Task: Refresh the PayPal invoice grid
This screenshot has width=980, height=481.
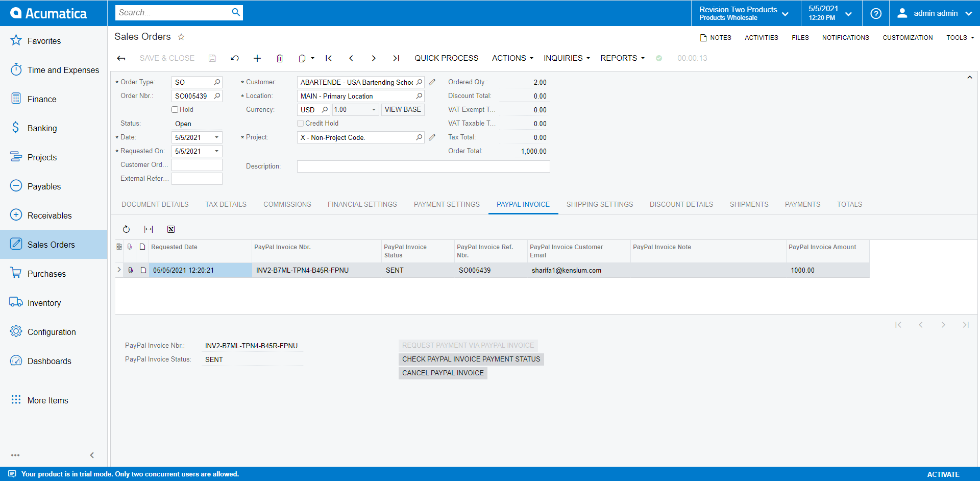Action: click(127, 229)
